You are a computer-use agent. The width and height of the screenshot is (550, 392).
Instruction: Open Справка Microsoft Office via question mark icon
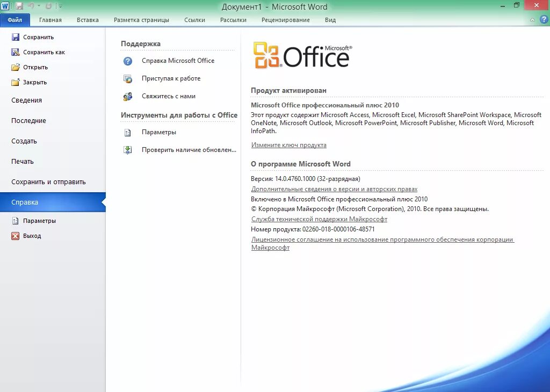127,61
